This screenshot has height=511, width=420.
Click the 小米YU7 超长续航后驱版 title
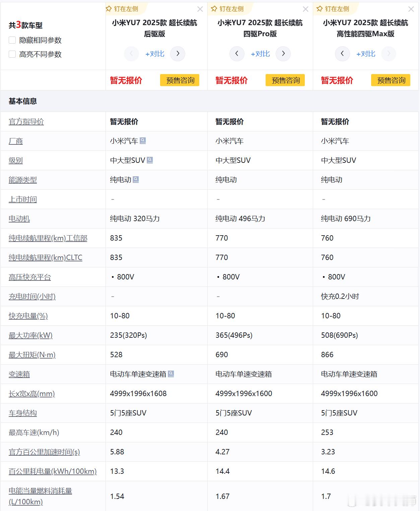point(155,28)
